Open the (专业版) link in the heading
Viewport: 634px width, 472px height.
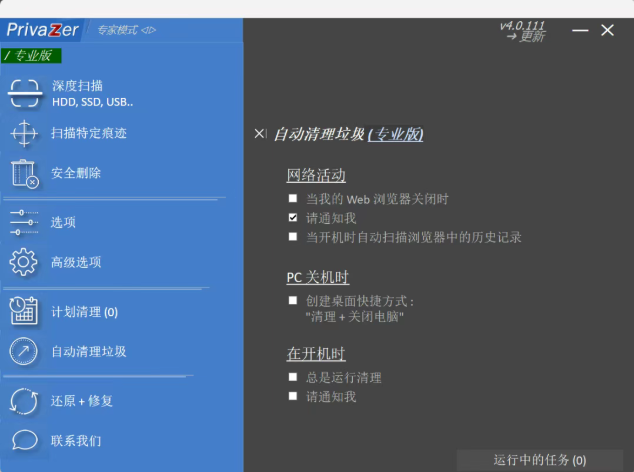(395, 134)
